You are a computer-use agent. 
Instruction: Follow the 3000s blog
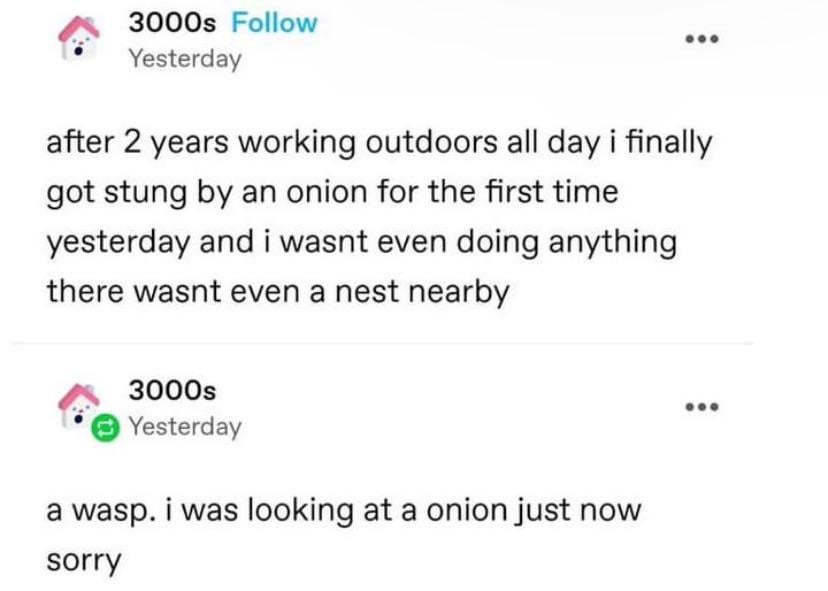pyautogui.click(x=273, y=22)
